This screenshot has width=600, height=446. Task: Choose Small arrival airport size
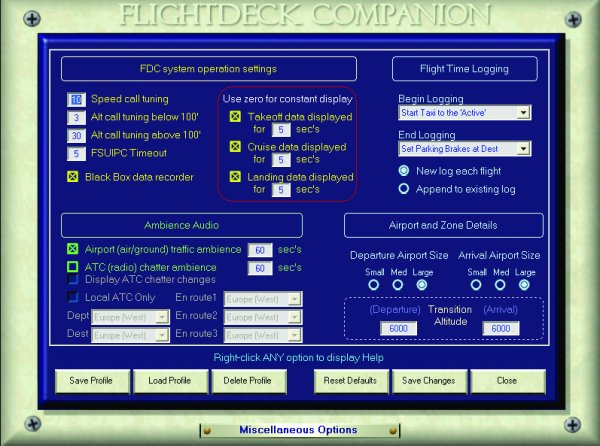(476, 285)
